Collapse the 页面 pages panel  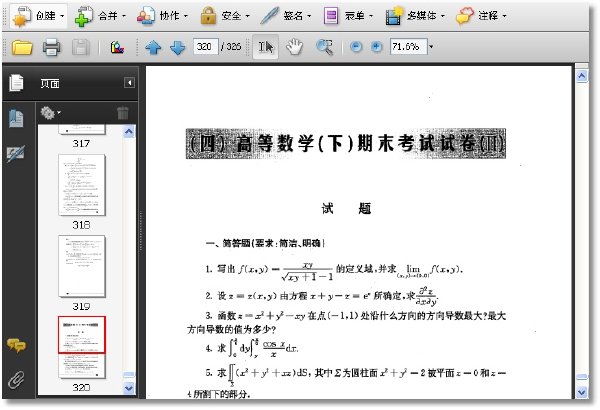click(129, 83)
